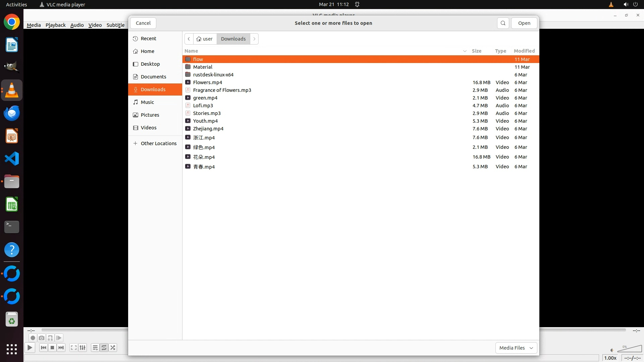Click the stop playback button
The image size is (644, 362).
click(52, 348)
